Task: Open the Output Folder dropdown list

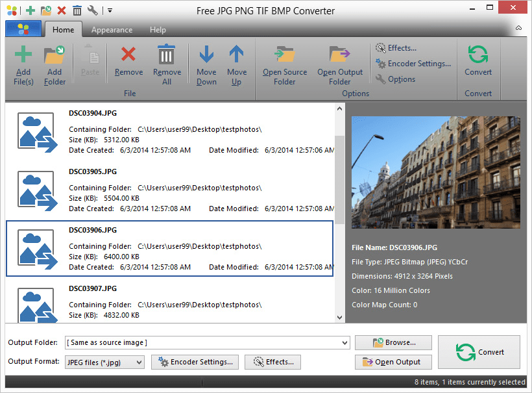Action: click(x=345, y=342)
